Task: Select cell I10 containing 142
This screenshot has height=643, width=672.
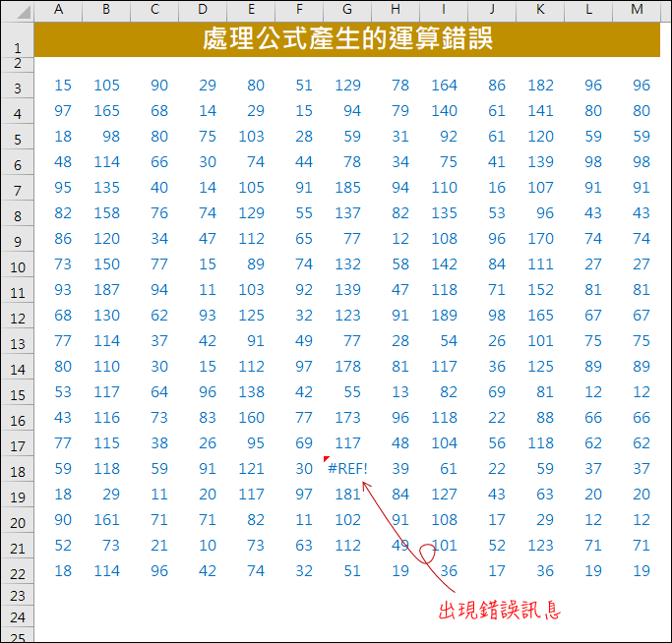Action: [444, 264]
